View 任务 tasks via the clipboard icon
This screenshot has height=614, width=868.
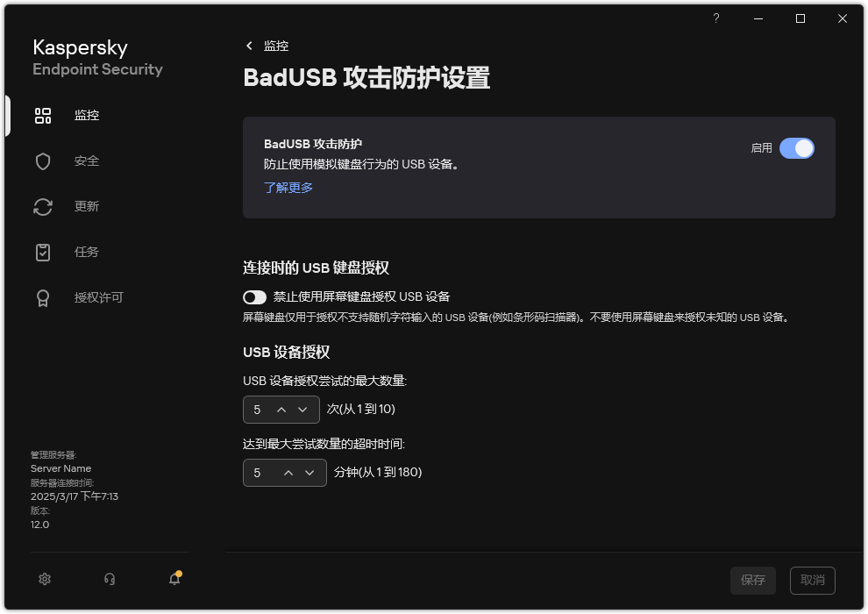pos(87,252)
